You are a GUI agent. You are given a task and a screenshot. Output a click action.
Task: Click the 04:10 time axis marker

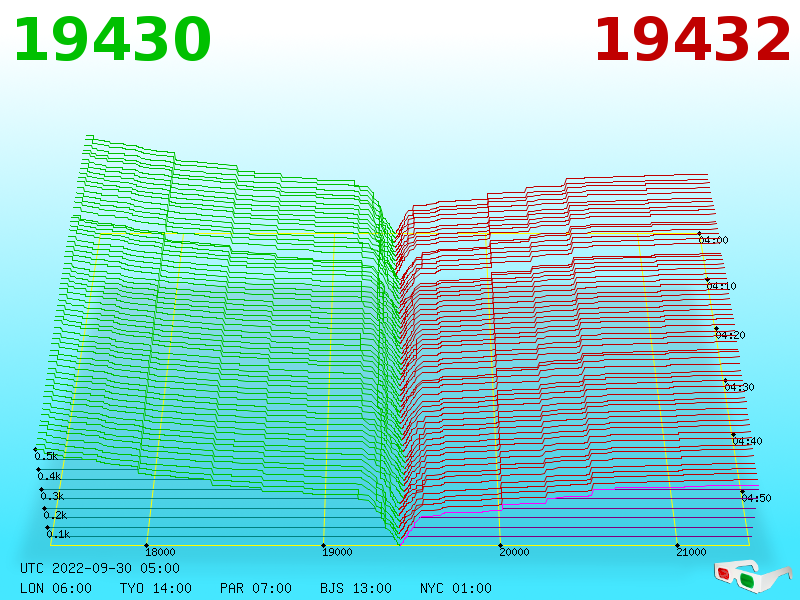pyautogui.click(x=721, y=286)
